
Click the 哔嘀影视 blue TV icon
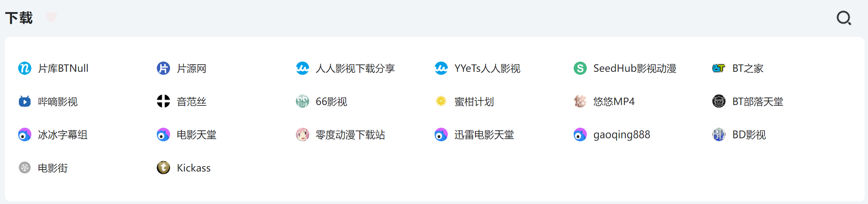[x=25, y=101]
